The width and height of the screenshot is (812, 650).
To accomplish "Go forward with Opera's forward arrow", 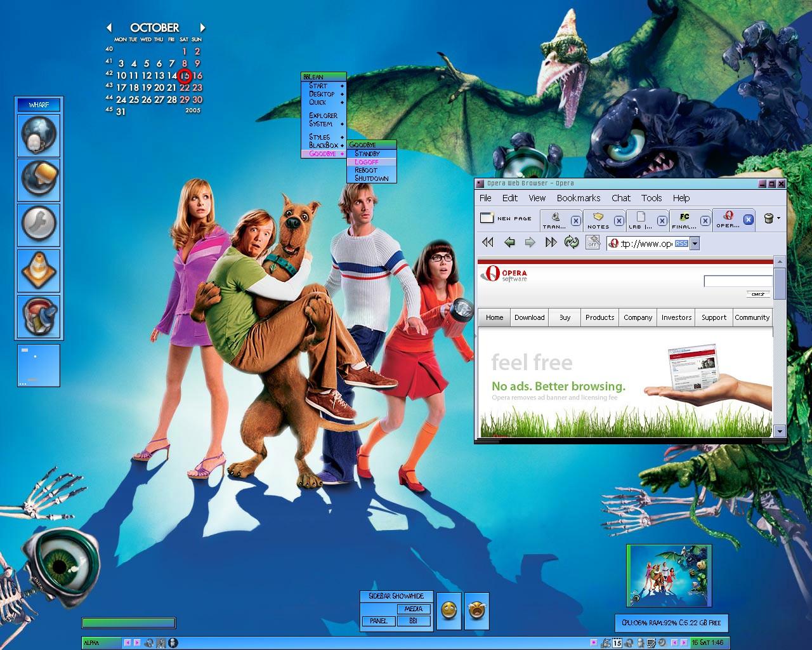I will [530, 242].
